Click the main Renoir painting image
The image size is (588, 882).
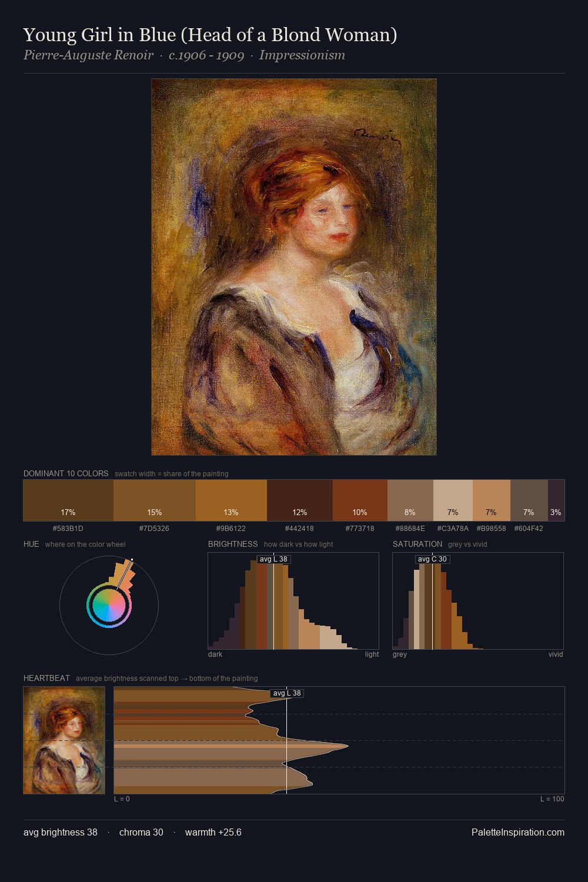(x=294, y=267)
